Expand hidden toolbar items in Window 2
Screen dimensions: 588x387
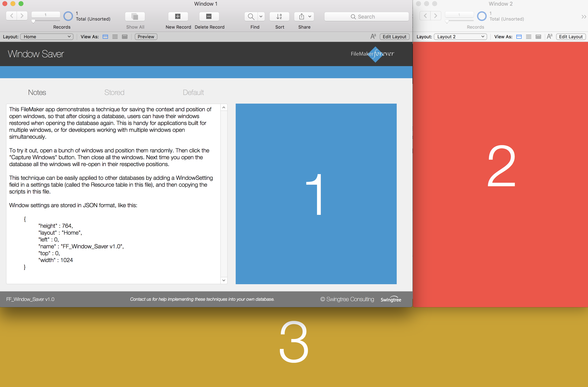[584, 17]
